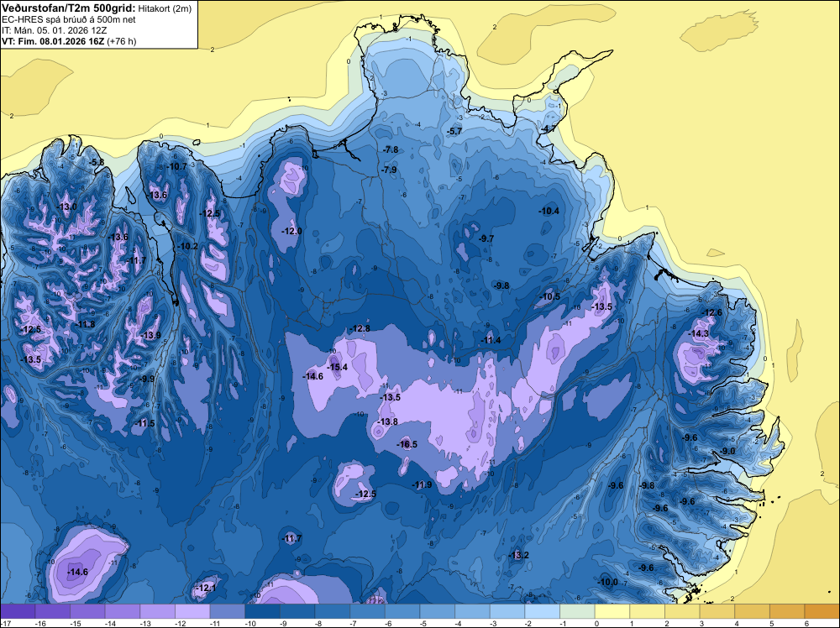Viewport: 840px width, 628px height.
Task: Click the -12.8 temperature reading
Action: (x=360, y=328)
